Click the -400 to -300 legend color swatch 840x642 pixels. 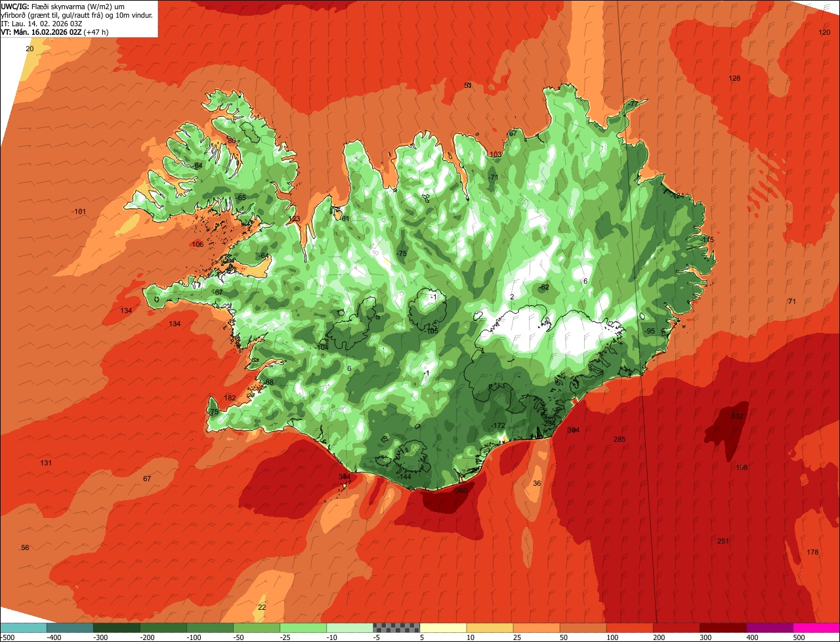coord(70,628)
